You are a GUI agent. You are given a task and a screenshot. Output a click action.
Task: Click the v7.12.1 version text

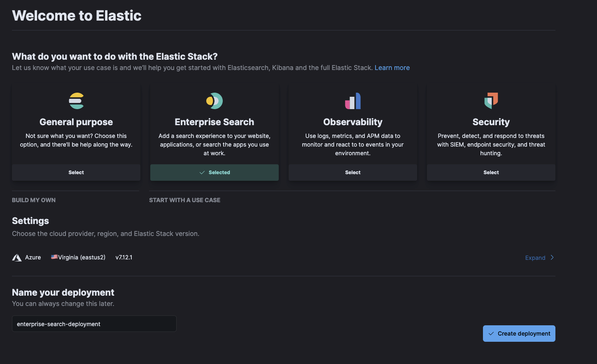124,257
